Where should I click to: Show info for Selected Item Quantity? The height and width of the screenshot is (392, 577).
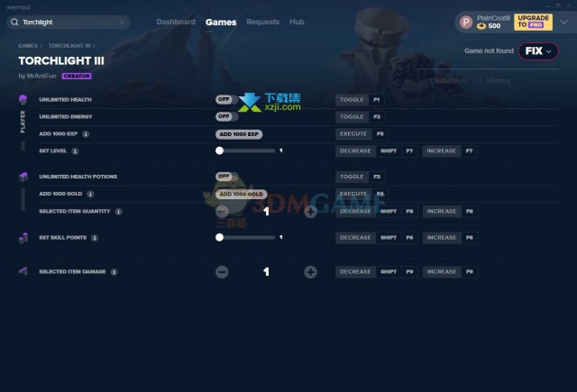tap(118, 212)
